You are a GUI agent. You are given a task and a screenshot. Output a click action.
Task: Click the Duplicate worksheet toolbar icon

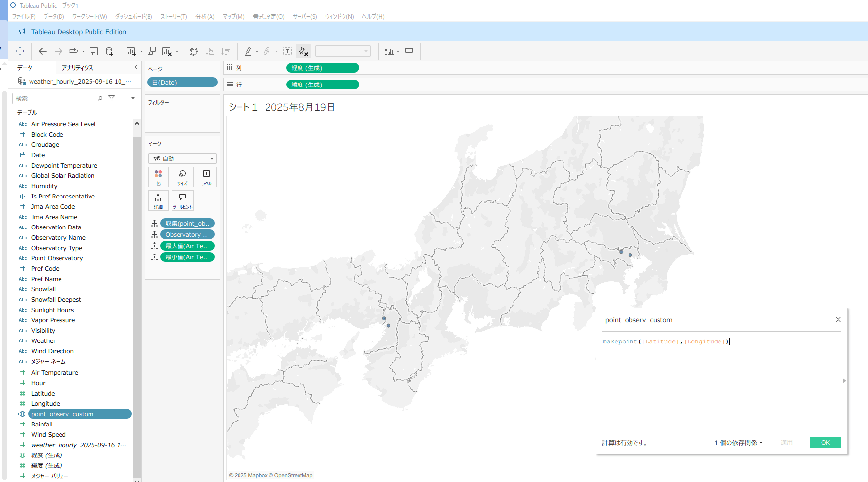151,51
